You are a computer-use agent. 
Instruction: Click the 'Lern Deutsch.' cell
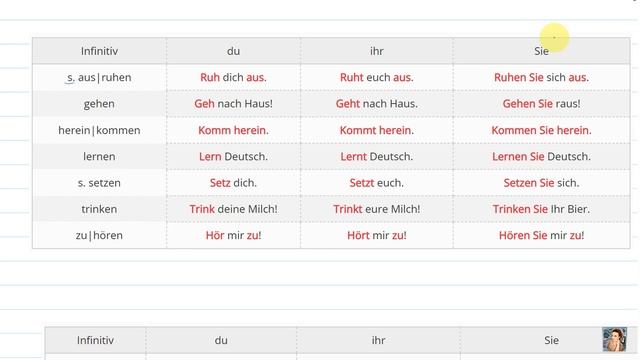(233, 156)
